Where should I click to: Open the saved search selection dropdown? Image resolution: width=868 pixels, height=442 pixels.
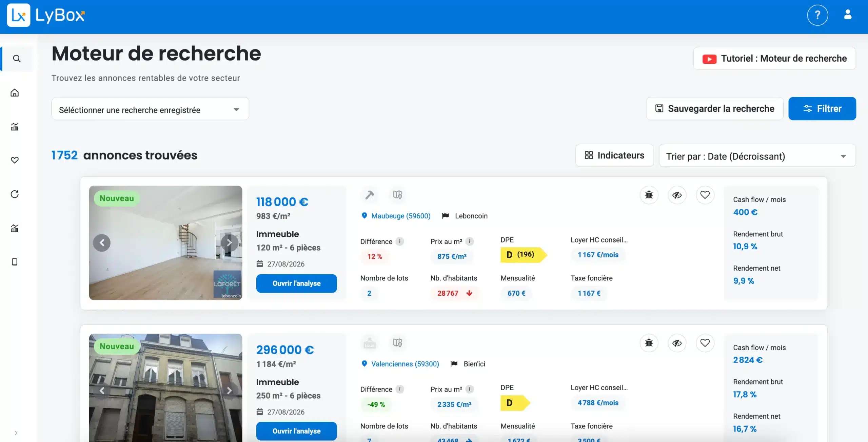pos(150,109)
